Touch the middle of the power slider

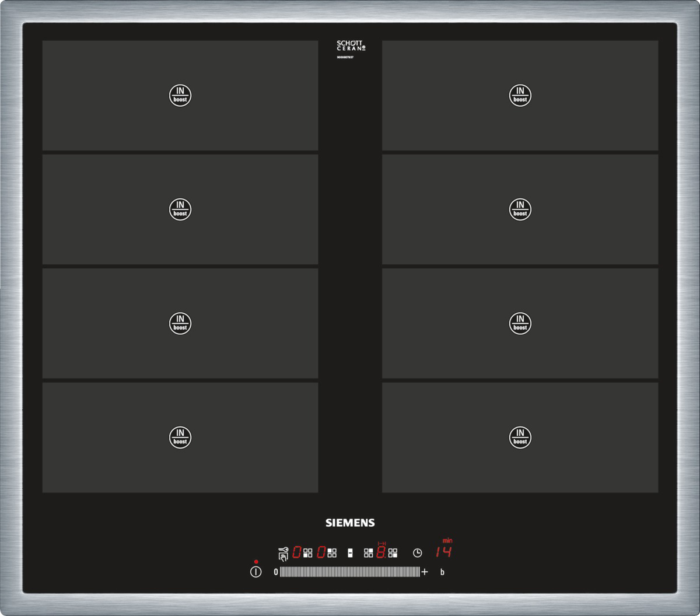(x=349, y=572)
